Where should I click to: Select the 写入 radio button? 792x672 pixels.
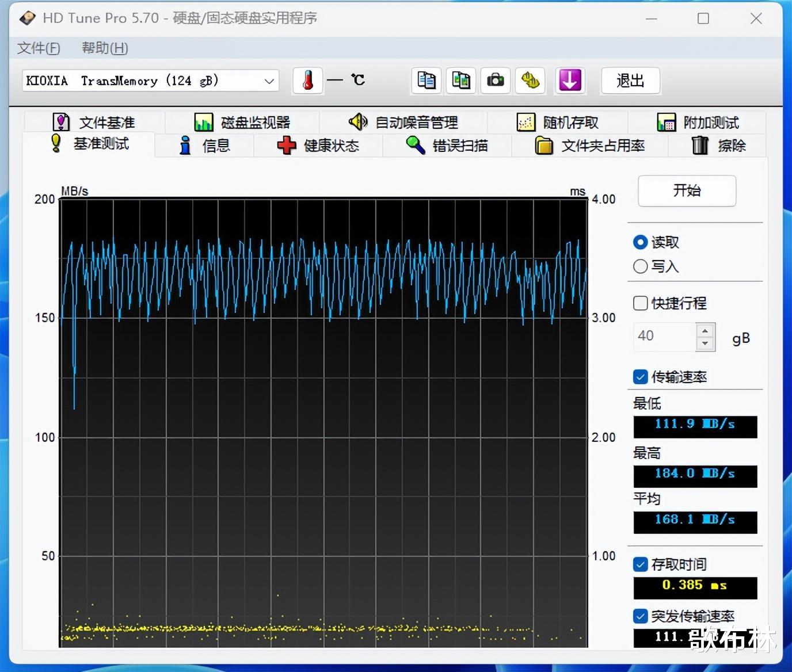click(x=640, y=266)
